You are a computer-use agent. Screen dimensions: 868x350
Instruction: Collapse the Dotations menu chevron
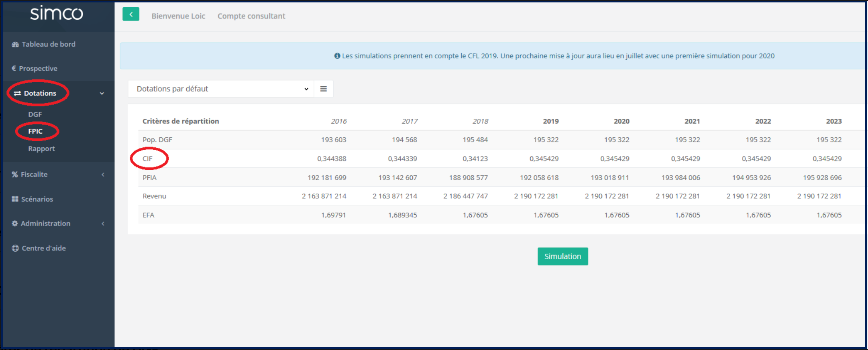pos(102,94)
